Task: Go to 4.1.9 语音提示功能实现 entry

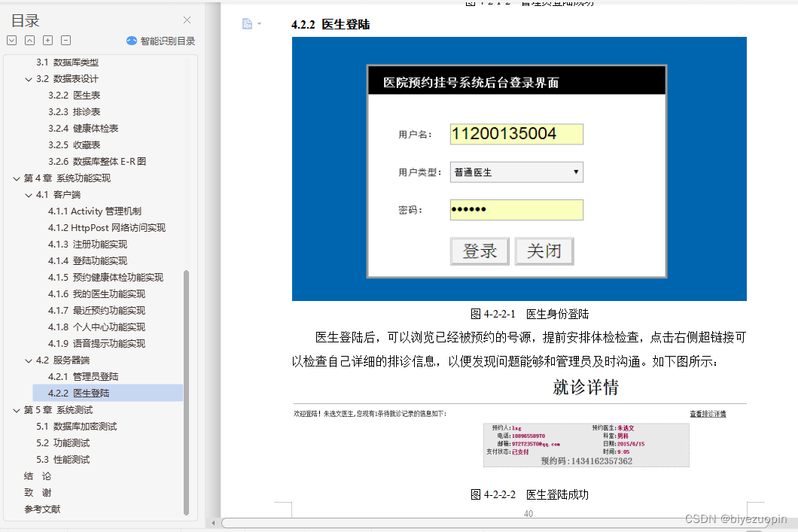Action: [96, 344]
